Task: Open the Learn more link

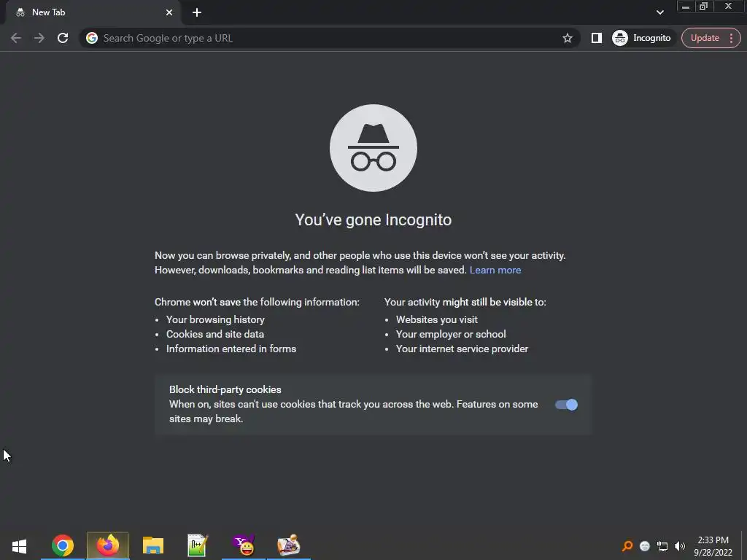Action: tap(495, 270)
